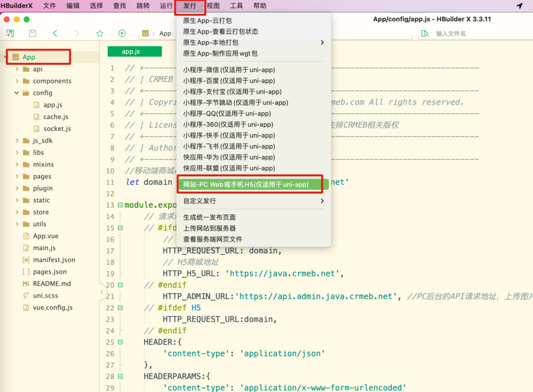Click line number 11 in the gutter
The image size is (533, 392).
pos(110,182)
